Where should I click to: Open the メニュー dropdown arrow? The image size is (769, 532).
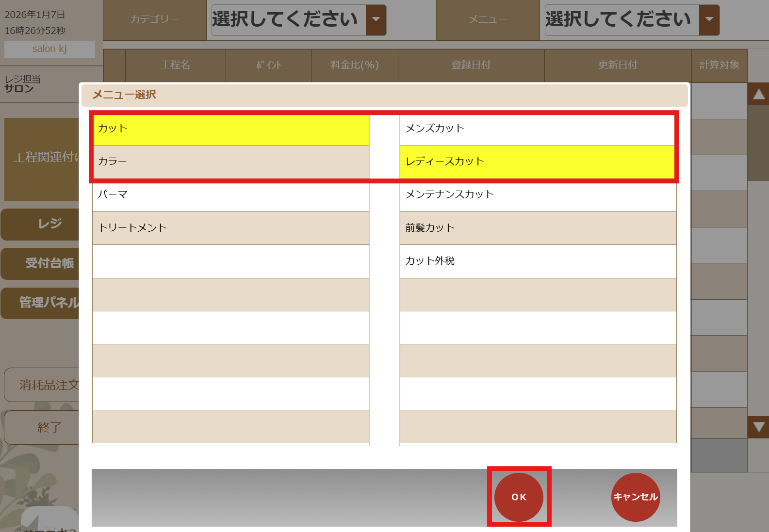coord(709,20)
